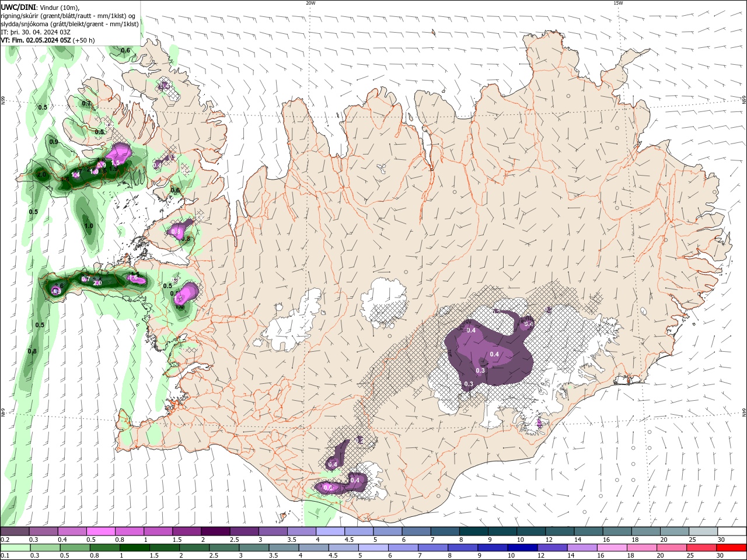The image size is (747, 560).
Task: Select the 'rigning/skúrir (grænt/blátt/rautt - mm/1klst) og' line
Action: [x=69, y=16]
